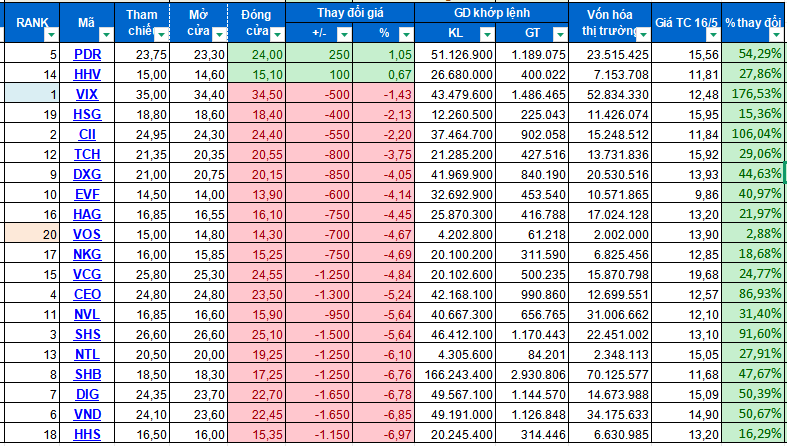Open the HSG ticker link

click(87, 114)
